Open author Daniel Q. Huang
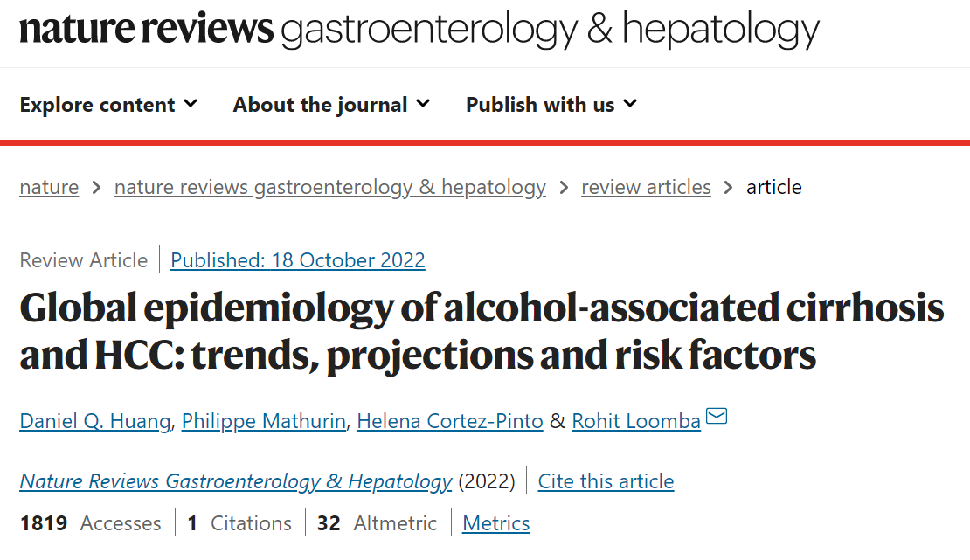Image resolution: width=970 pixels, height=560 pixels. (x=95, y=421)
